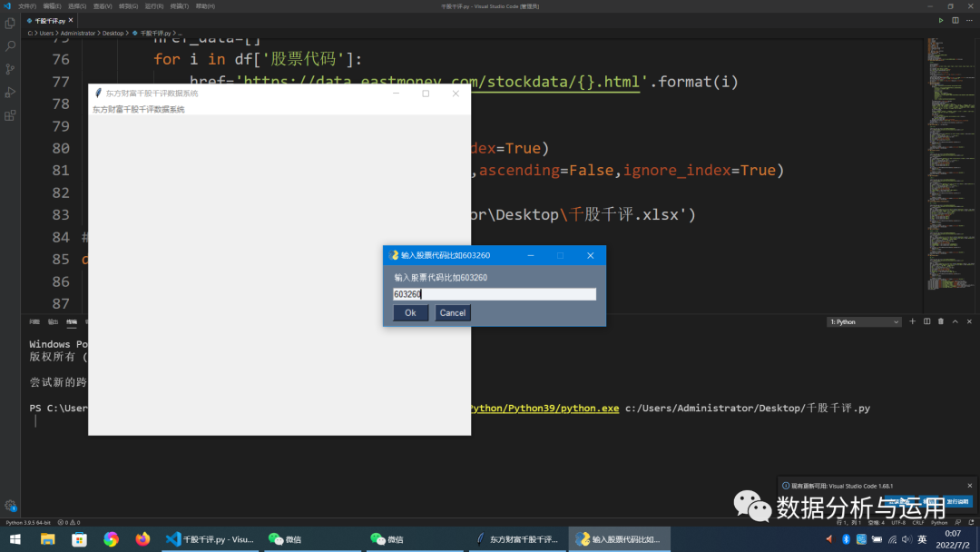Open the terminal selector dropdown '1: Python'
980x552 pixels.
coord(864,322)
